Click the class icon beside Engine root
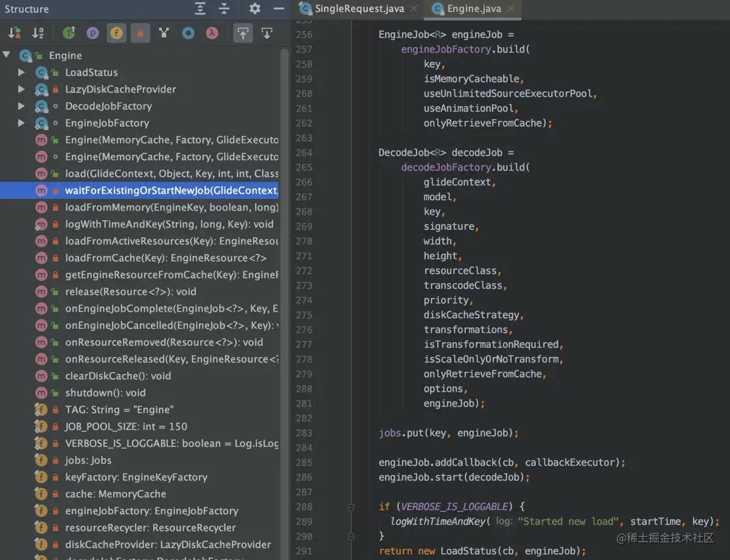The image size is (730, 560). pos(25,55)
